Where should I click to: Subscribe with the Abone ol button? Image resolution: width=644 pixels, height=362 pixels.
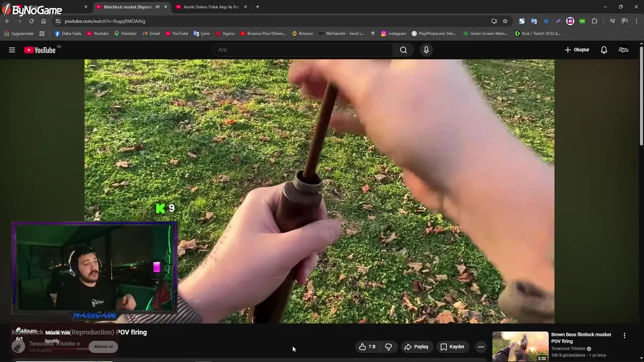(103, 346)
